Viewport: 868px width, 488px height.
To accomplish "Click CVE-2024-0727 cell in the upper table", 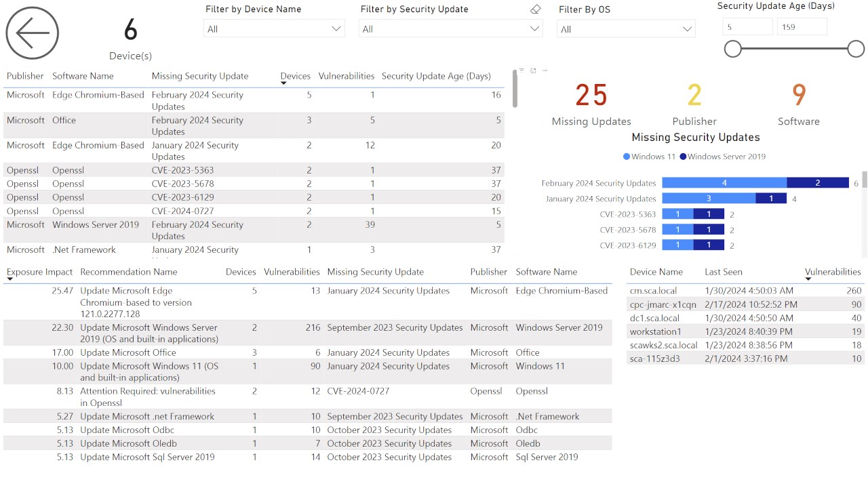I will [x=182, y=211].
